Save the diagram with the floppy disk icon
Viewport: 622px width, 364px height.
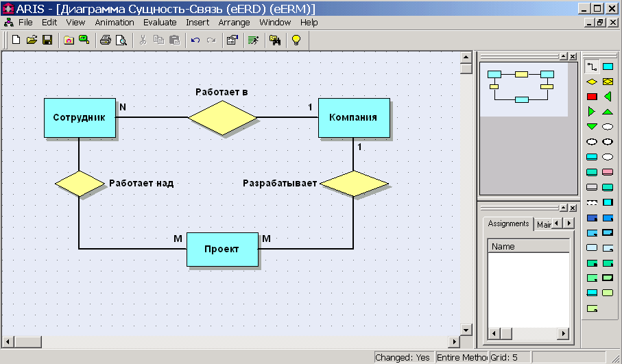pos(47,40)
